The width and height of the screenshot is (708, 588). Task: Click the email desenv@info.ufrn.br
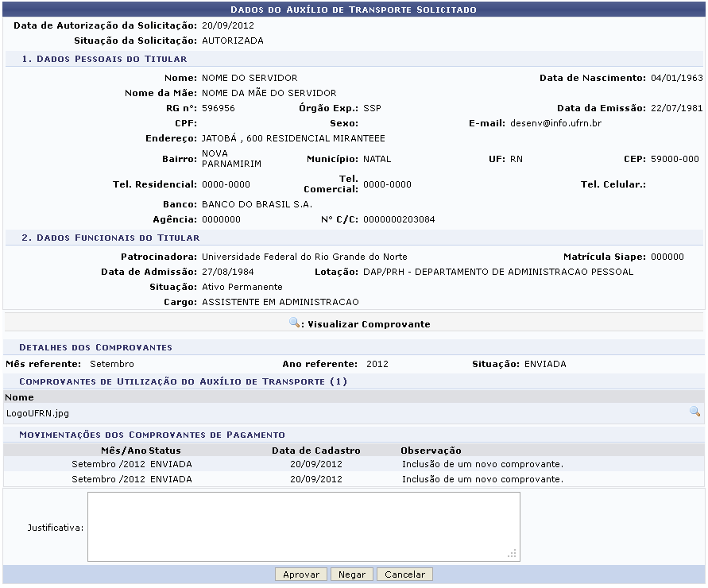(555, 123)
